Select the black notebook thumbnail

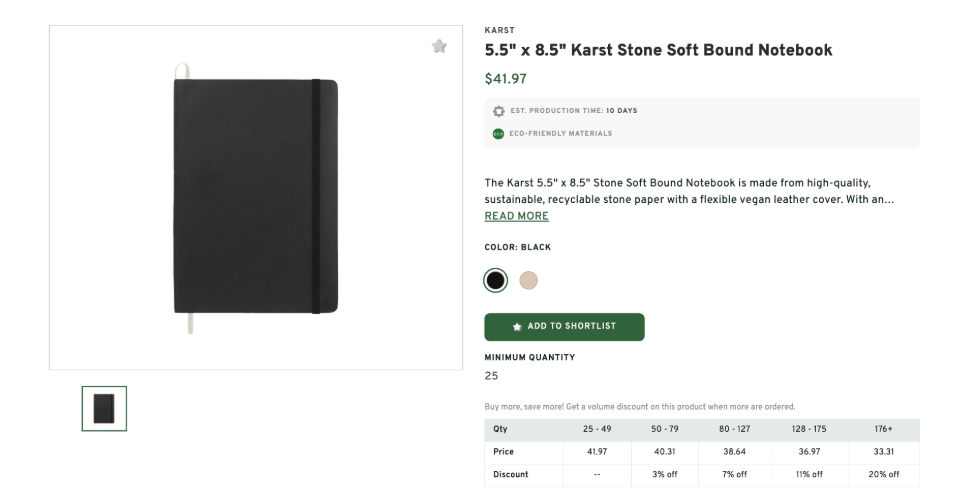coord(104,408)
